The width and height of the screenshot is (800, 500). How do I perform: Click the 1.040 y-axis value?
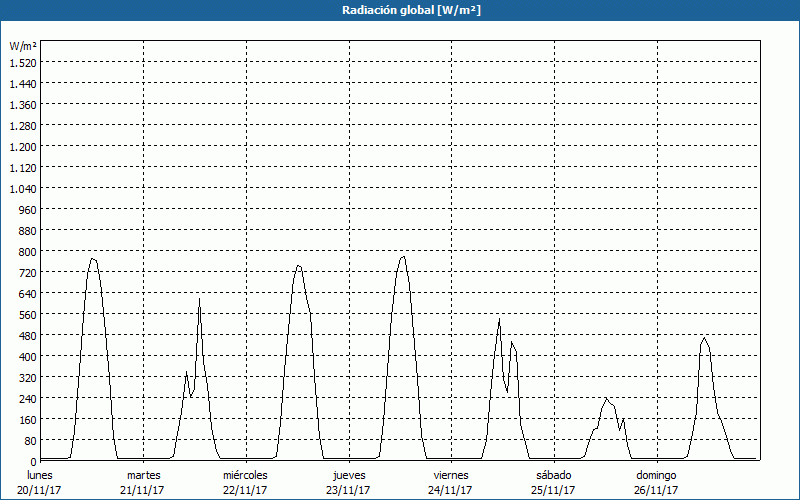coord(22,188)
